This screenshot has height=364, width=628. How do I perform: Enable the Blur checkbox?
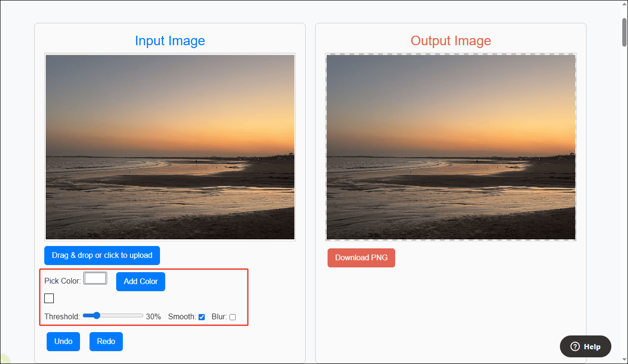pos(232,316)
